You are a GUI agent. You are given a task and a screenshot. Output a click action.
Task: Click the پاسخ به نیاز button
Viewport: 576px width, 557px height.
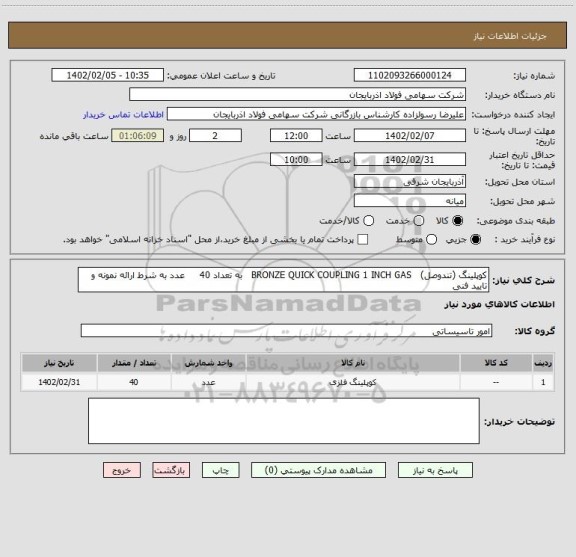coord(435,470)
